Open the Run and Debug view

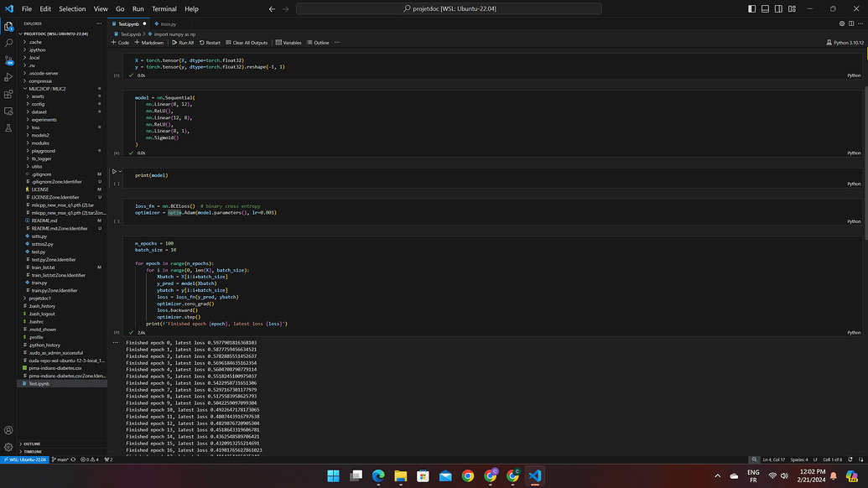coord(8,76)
